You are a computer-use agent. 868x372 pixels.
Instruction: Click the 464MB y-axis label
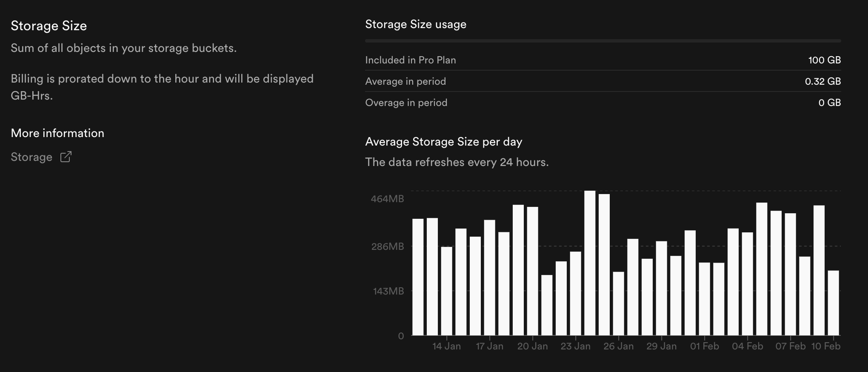[387, 199]
